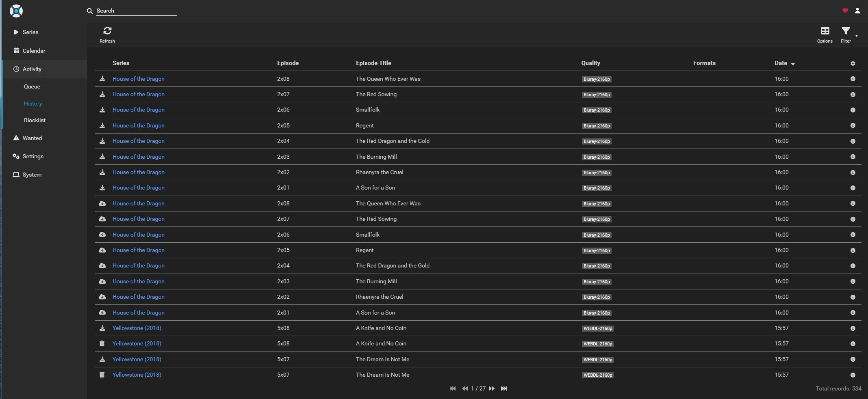
Task: Click trash icon on last Yellowstone 5x07 row
Action: [102, 375]
